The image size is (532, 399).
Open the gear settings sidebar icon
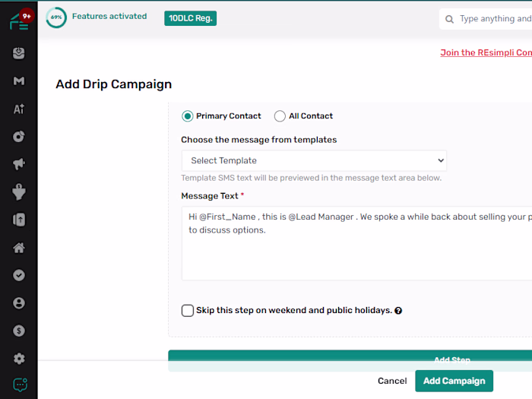point(19,358)
